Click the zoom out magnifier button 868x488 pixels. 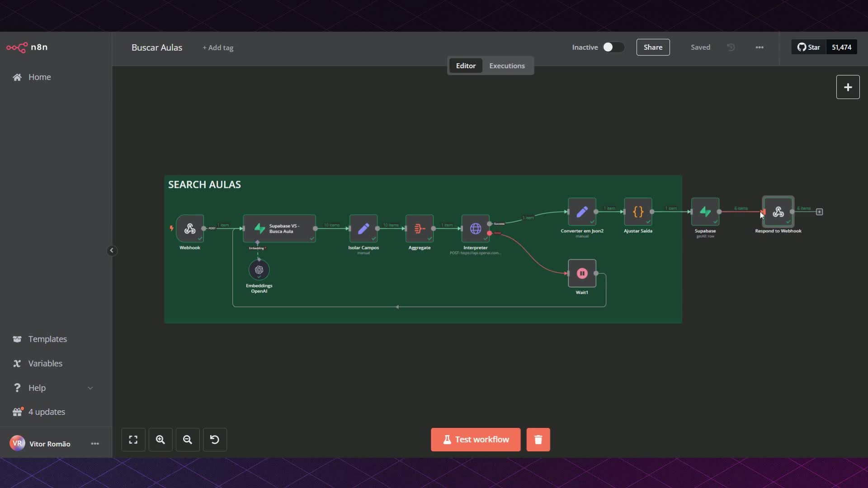(x=188, y=440)
